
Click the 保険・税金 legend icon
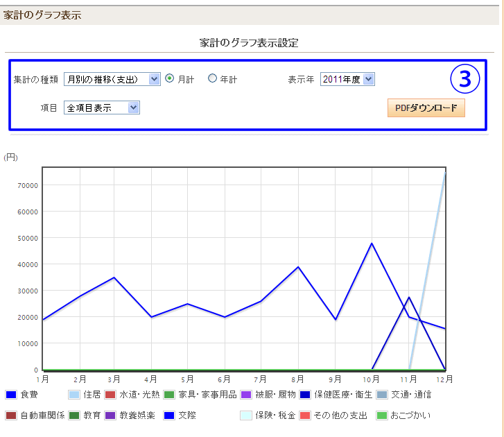[245, 415]
